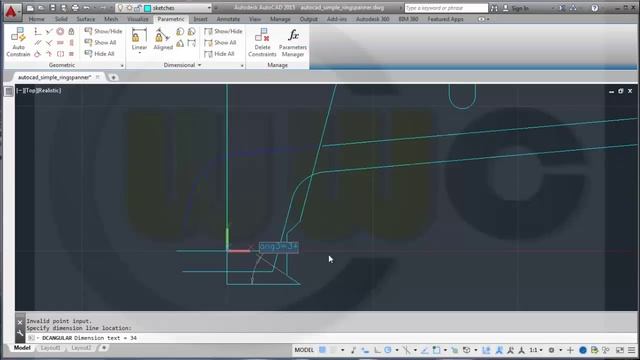The image size is (640, 360).
Task: Open the Parameters Manager
Action: (x=293, y=42)
